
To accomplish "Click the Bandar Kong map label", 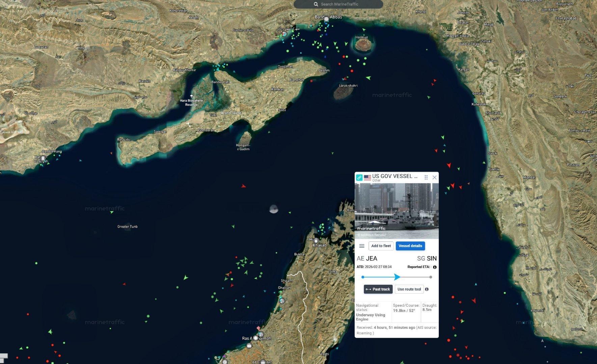I will 52,152.
